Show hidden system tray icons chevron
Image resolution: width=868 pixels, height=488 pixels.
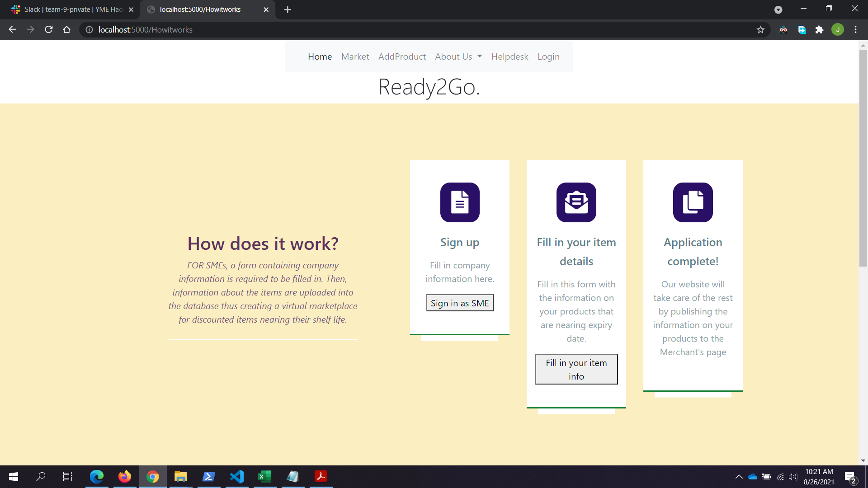point(739,477)
